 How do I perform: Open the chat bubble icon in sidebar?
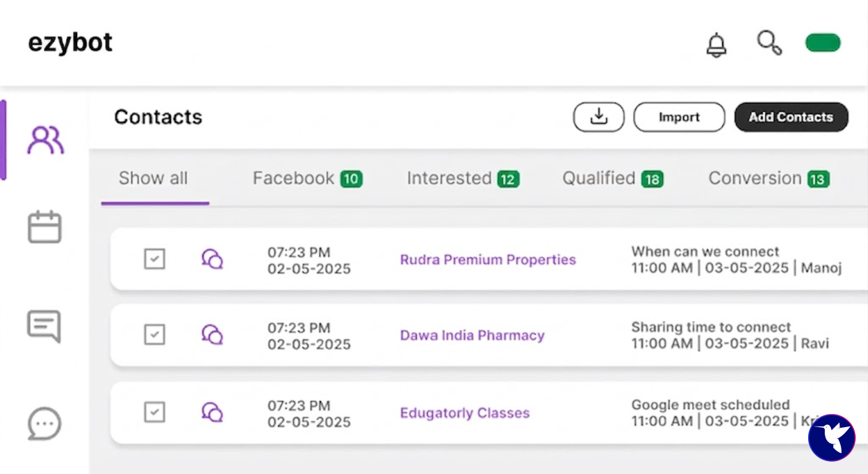pyautogui.click(x=44, y=423)
